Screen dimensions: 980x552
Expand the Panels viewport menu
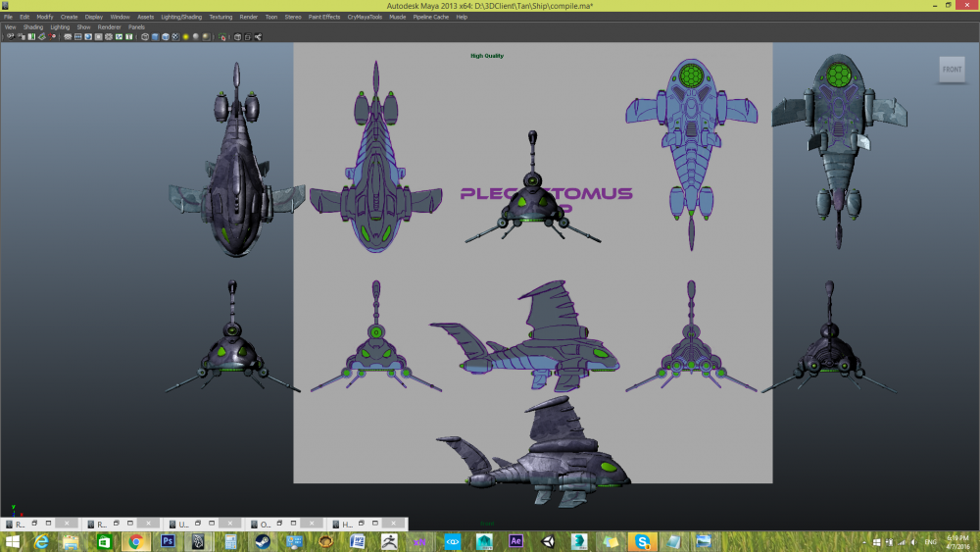point(136,27)
